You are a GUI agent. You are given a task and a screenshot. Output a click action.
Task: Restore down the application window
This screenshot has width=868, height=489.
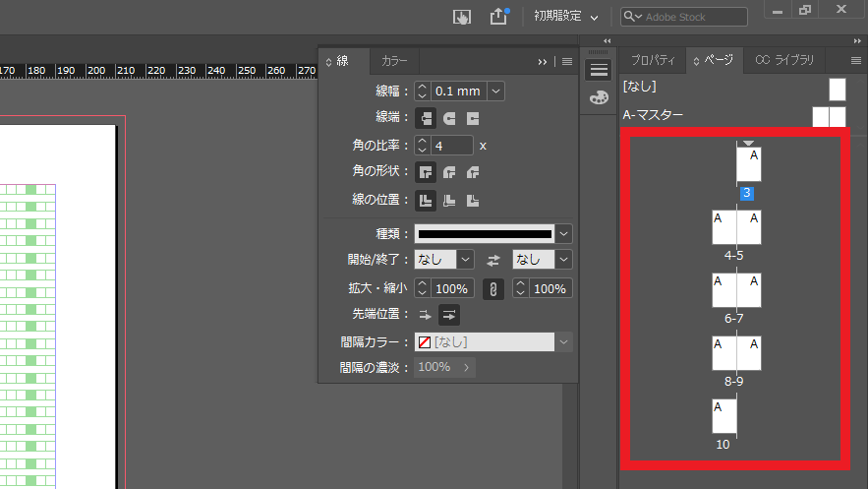coord(805,10)
